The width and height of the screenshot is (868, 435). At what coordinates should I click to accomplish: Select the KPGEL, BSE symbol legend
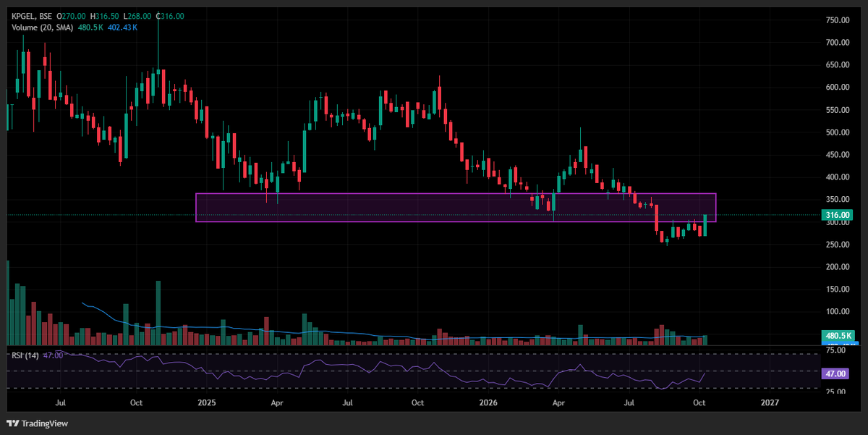pyautogui.click(x=33, y=16)
